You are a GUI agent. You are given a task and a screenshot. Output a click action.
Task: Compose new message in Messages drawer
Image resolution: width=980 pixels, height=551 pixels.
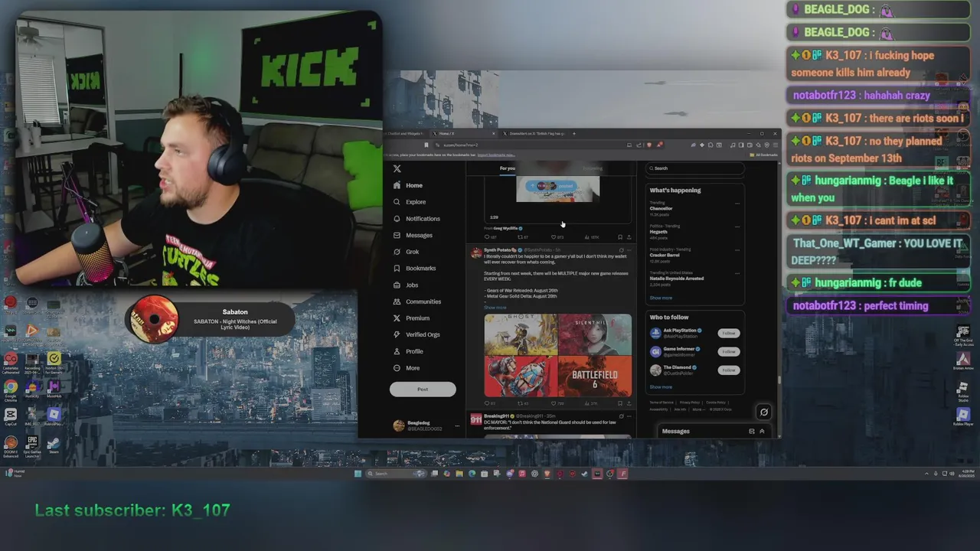[751, 431]
